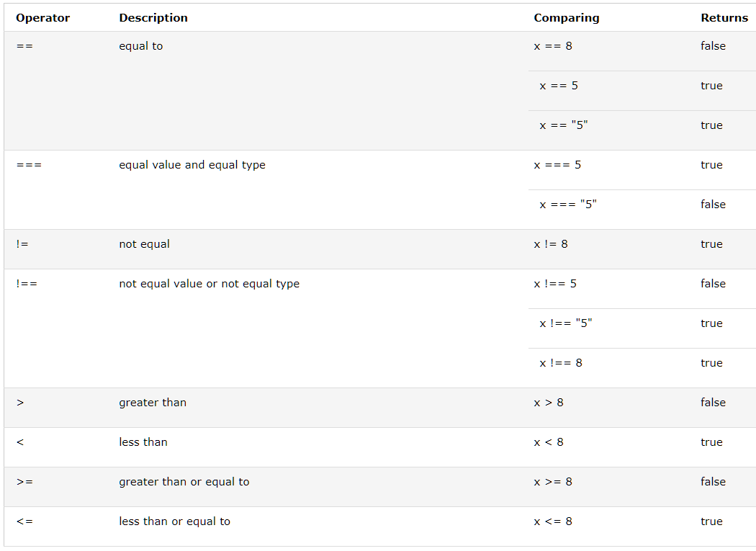
Task: Click the >= operator symbol
Action: click(24, 482)
